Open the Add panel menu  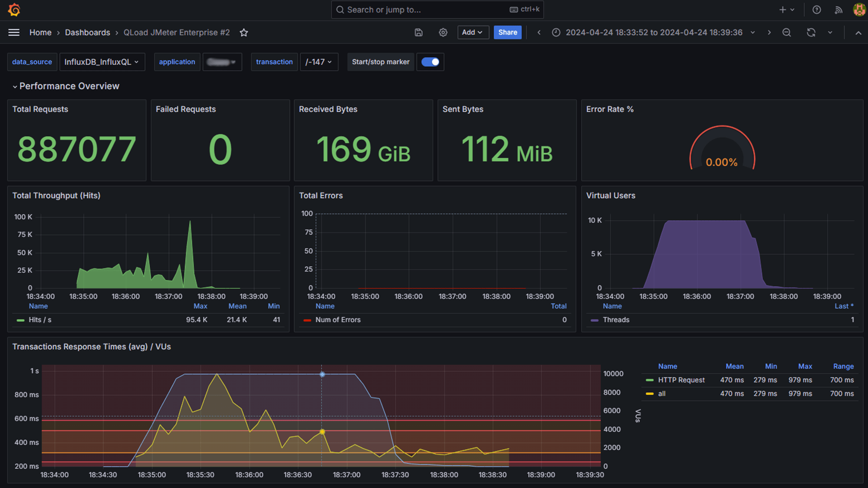coord(473,32)
